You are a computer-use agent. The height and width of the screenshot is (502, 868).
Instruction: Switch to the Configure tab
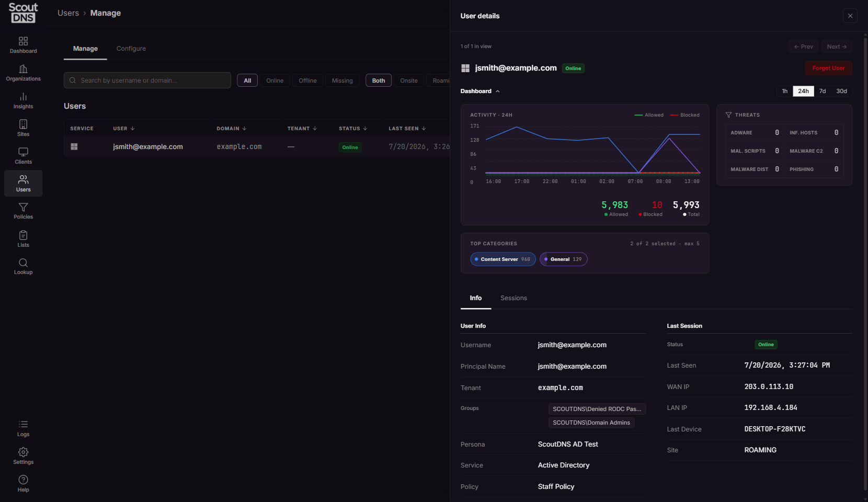tap(131, 49)
